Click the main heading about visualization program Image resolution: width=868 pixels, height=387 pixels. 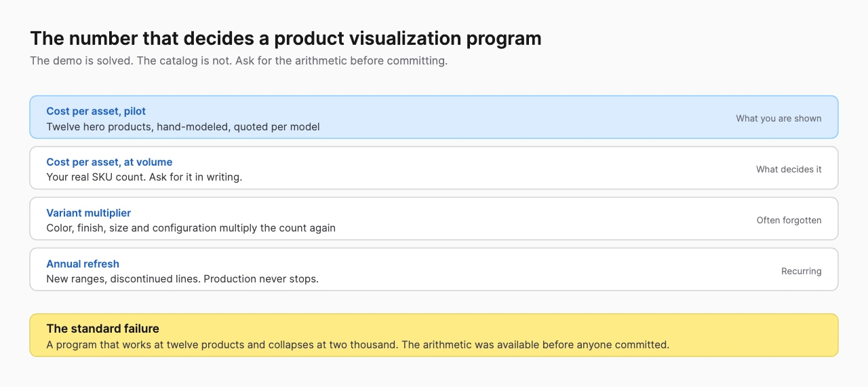285,38
